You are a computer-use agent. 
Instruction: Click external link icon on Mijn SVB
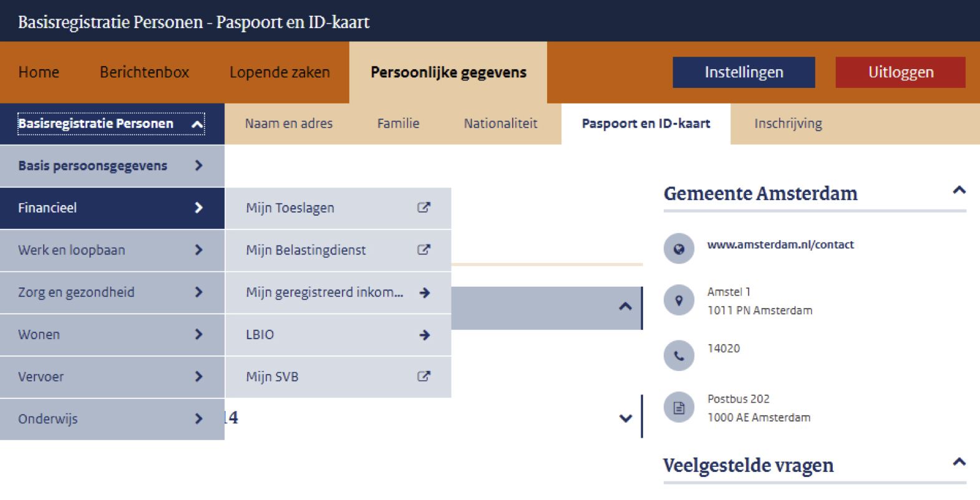[x=424, y=377]
